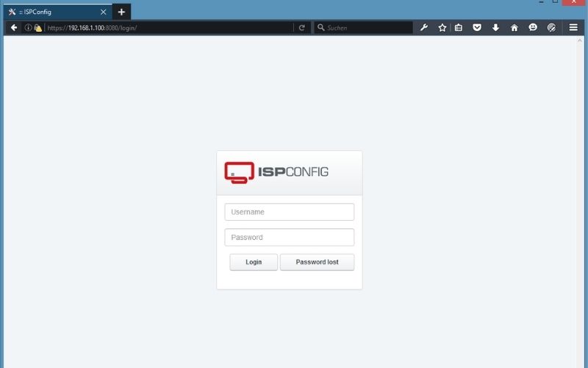This screenshot has width=588, height=368.
Task: Click the scrollbar up arrow
Action: (x=580, y=40)
